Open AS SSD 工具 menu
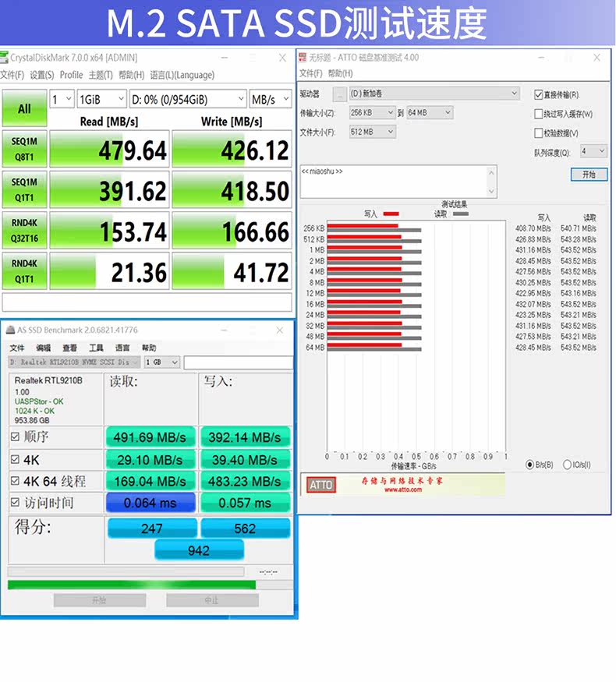 click(x=96, y=348)
